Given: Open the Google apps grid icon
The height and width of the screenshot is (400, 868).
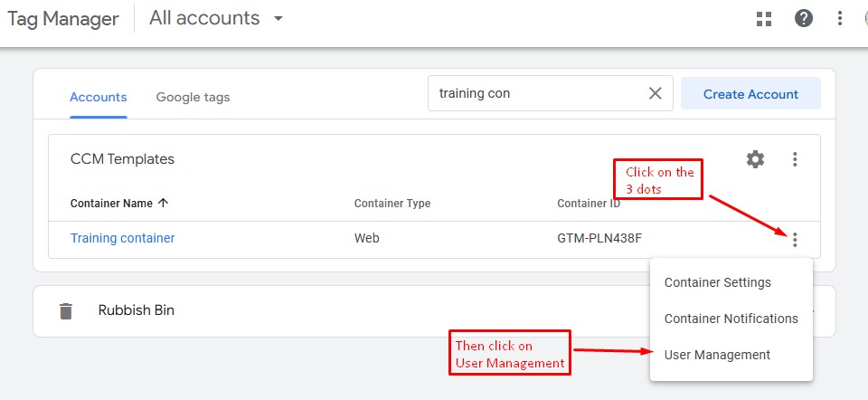Looking at the screenshot, I should point(764,19).
